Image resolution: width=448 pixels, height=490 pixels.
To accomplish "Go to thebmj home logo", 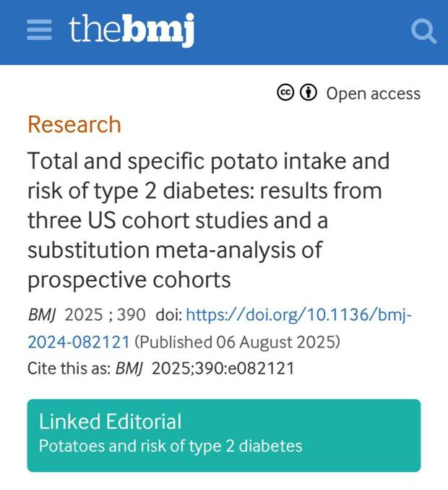I will (x=132, y=30).
